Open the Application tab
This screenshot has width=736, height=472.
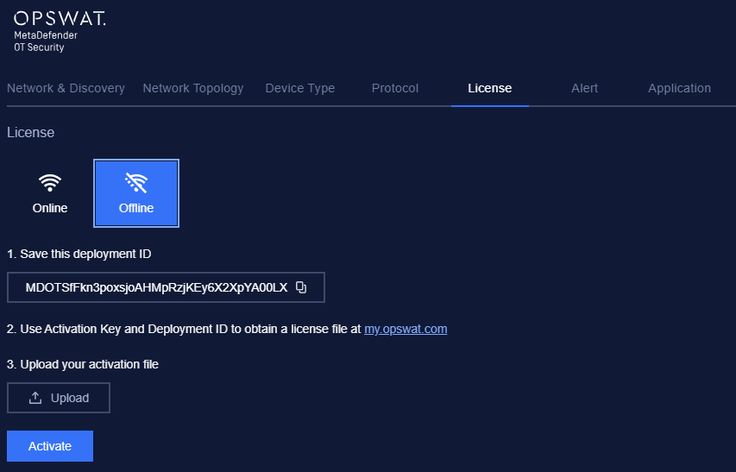[x=679, y=88]
